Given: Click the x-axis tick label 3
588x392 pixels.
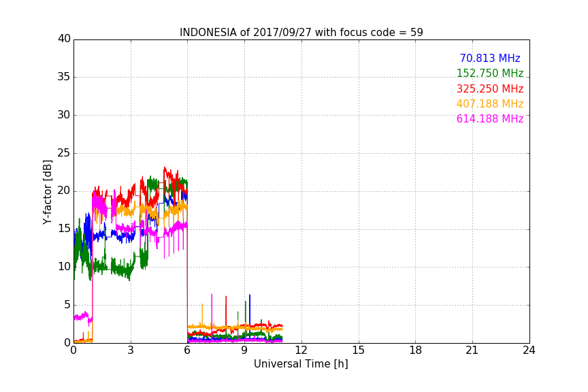Looking at the screenshot, I should point(131,350).
